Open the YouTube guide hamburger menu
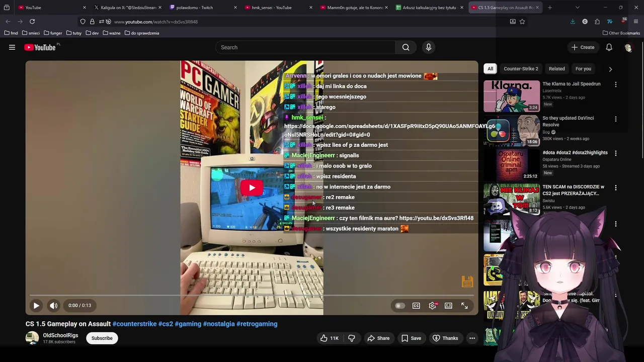The width and height of the screenshot is (644, 362). [12, 47]
